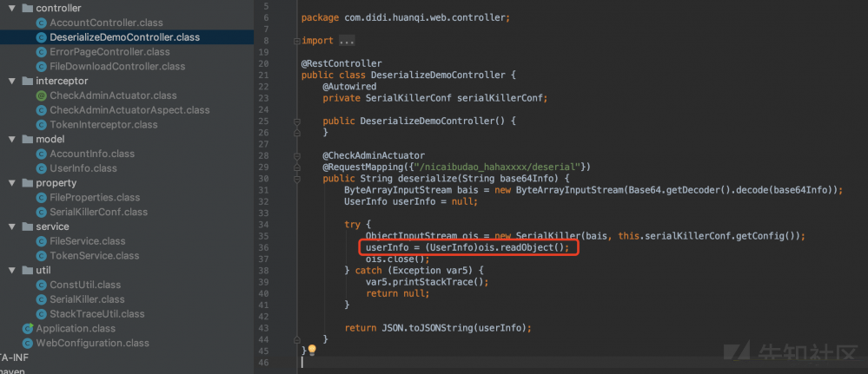Open AccountController.class in the tree
The width and height of the screenshot is (868, 374).
[x=106, y=23]
